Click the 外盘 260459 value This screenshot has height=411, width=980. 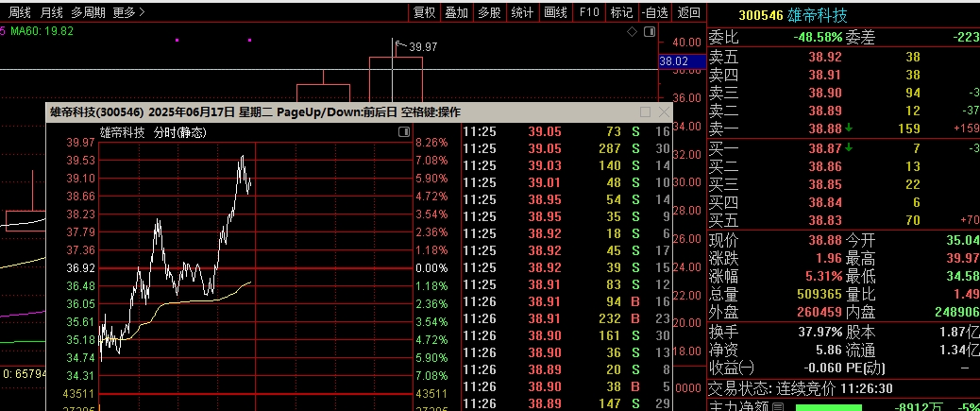(x=819, y=312)
